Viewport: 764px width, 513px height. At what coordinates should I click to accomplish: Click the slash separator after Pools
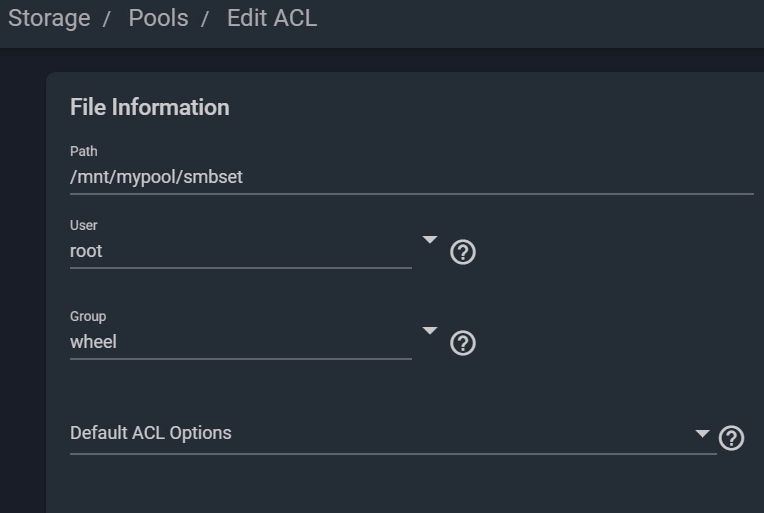[205, 19]
